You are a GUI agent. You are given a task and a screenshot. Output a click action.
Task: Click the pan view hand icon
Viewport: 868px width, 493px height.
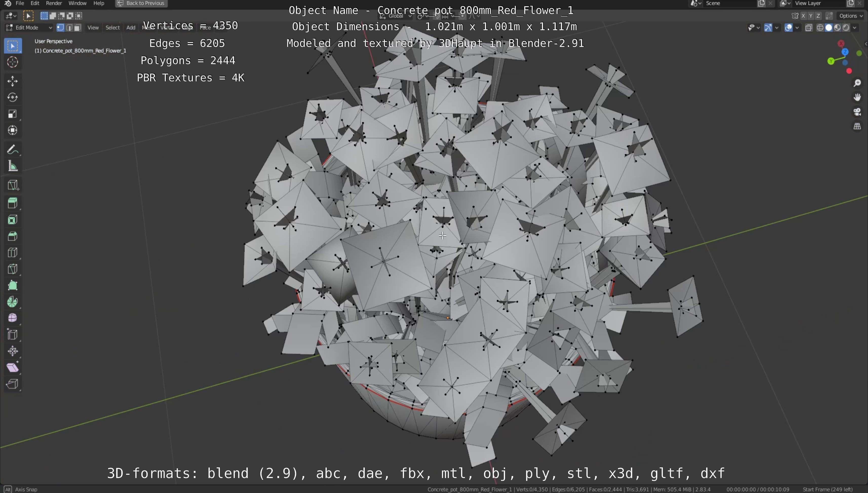[x=857, y=98]
